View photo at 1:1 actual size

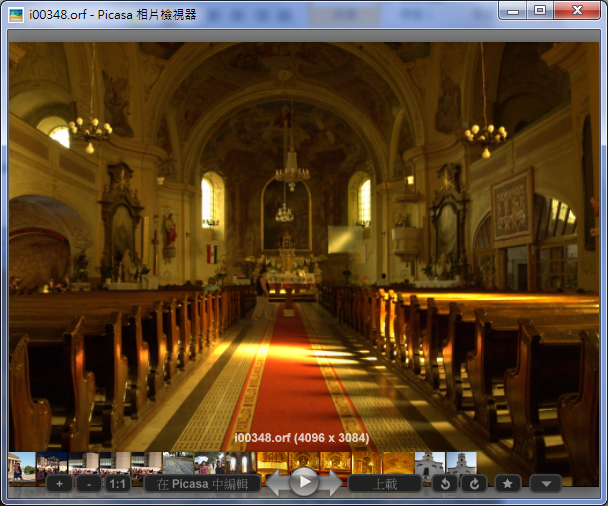click(117, 484)
